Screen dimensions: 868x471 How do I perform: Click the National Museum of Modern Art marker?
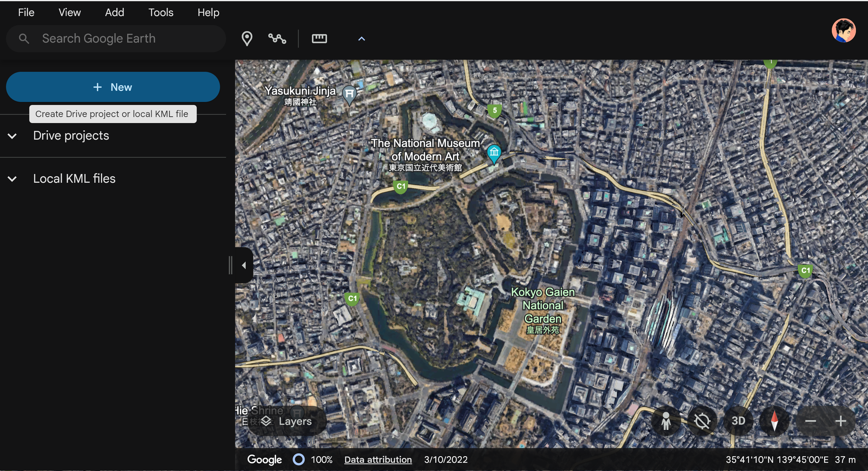[494, 153]
